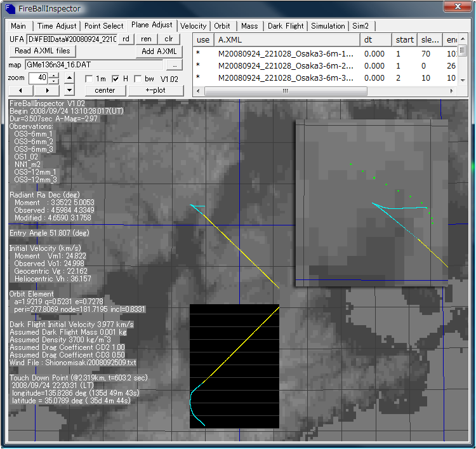Click the left arrow pan button

[x=20, y=90]
